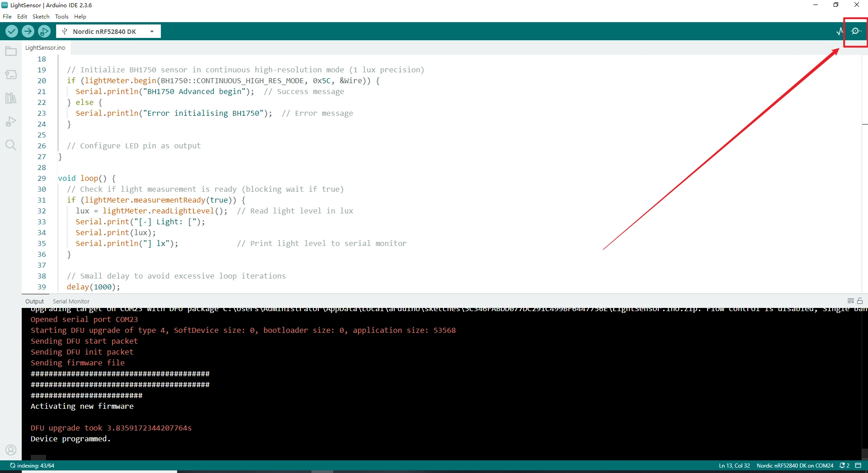Click 'Device programmed.' in output

point(71,439)
